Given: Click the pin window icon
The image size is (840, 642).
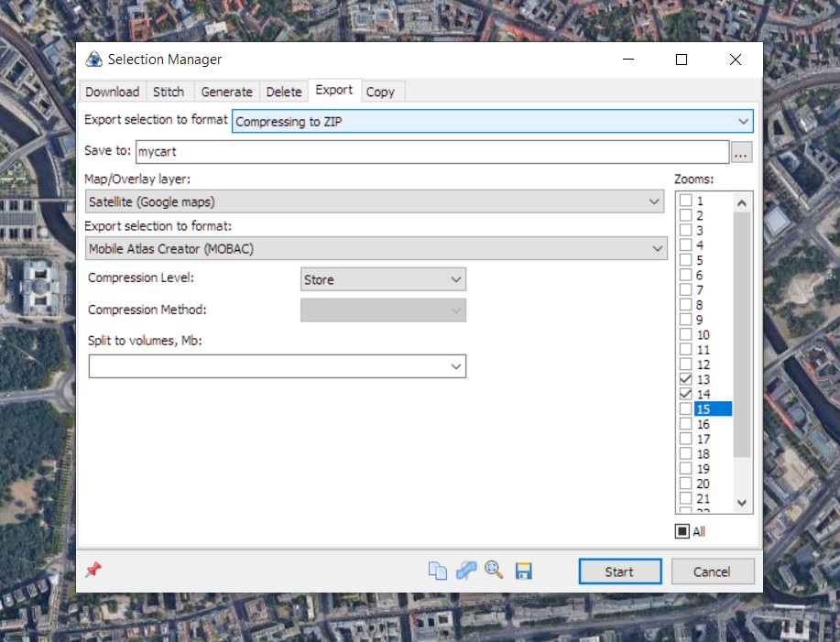Looking at the screenshot, I should (x=93, y=571).
